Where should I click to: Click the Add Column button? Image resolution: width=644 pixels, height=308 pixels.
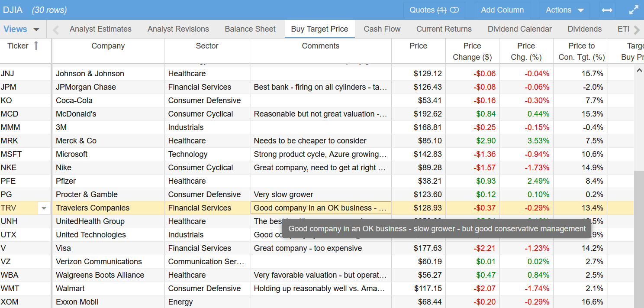[502, 10]
